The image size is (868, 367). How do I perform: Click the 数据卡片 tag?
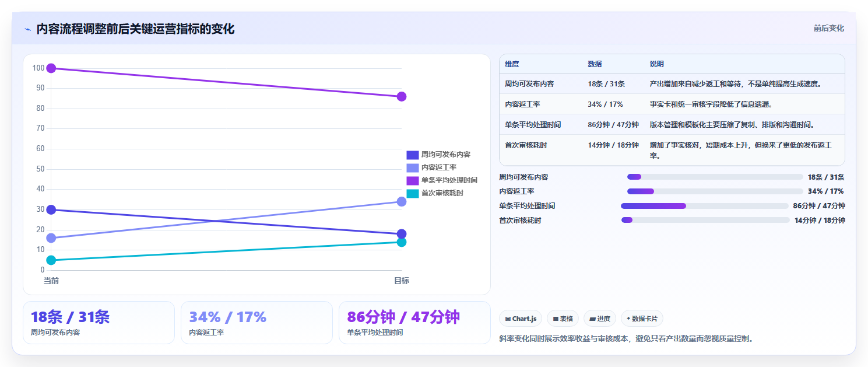point(642,319)
